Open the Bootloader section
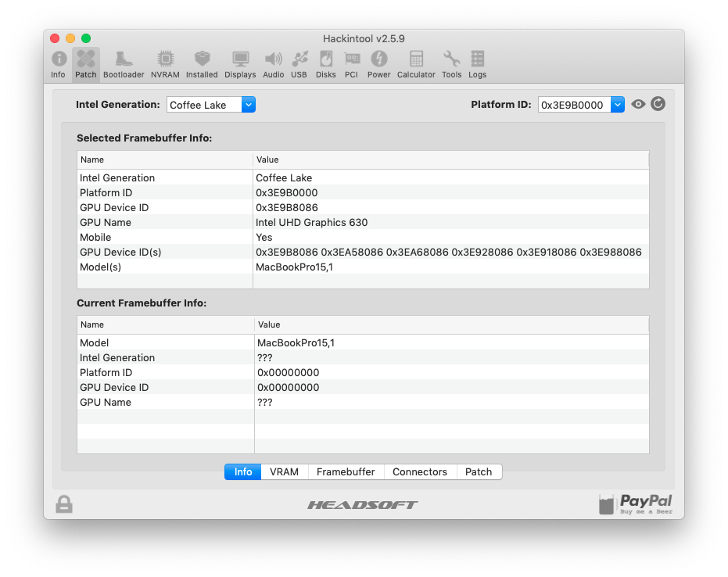This screenshot has width=728, height=577. pos(124,65)
